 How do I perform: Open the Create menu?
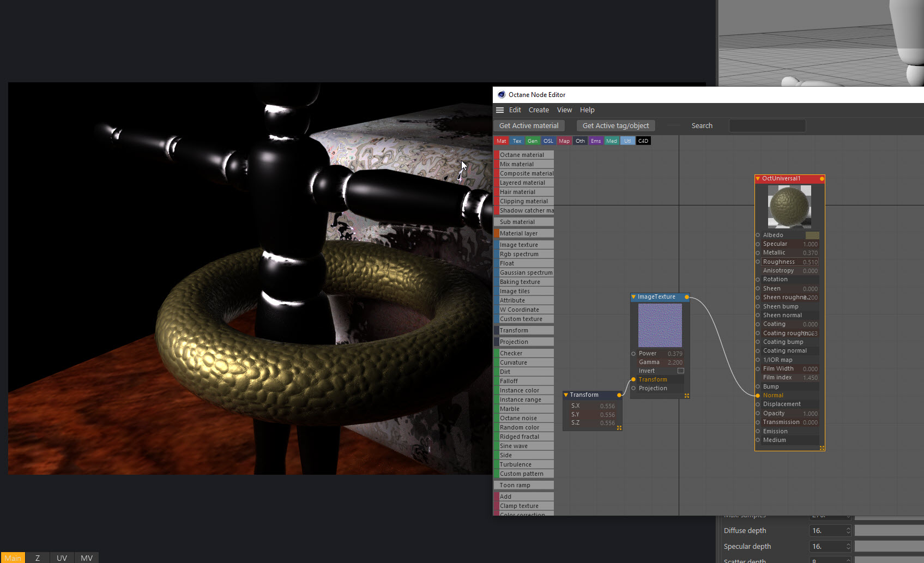click(539, 110)
